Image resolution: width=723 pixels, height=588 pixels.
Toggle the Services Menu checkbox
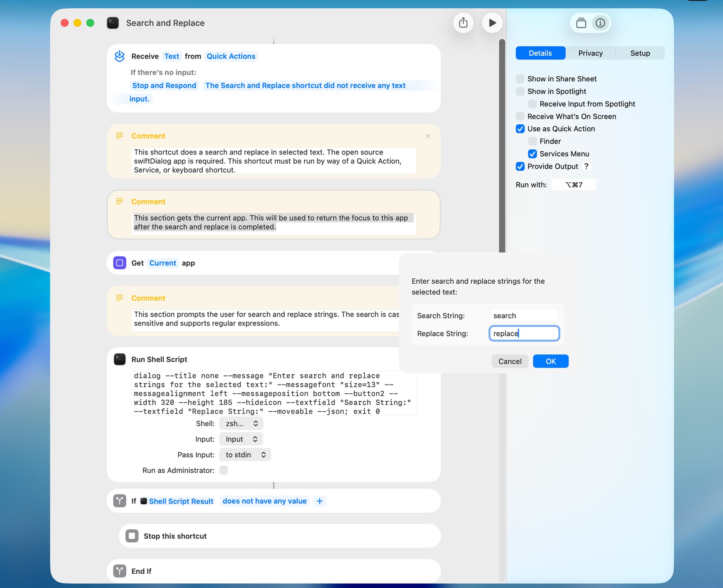click(x=532, y=154)
